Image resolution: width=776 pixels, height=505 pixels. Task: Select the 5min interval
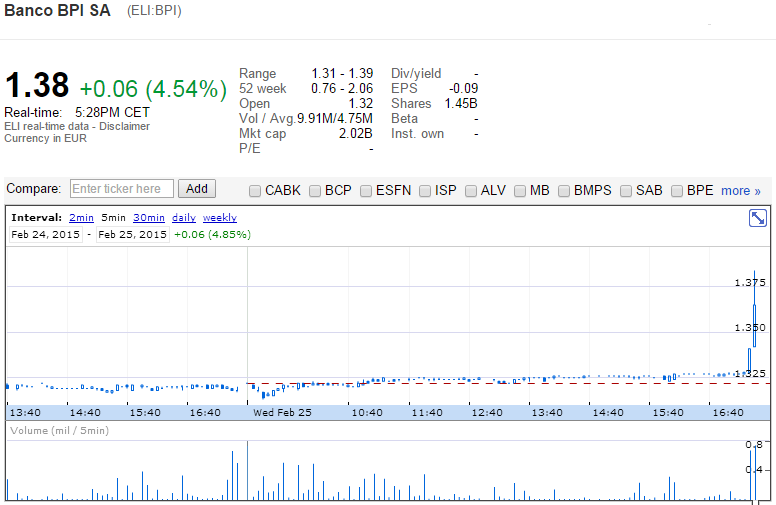(x=113, y=217)
